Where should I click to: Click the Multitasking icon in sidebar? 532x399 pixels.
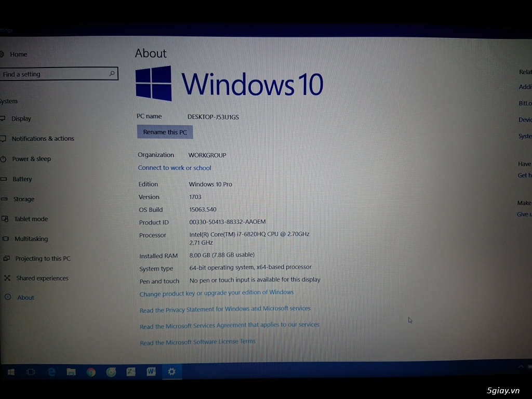(5, 238)
